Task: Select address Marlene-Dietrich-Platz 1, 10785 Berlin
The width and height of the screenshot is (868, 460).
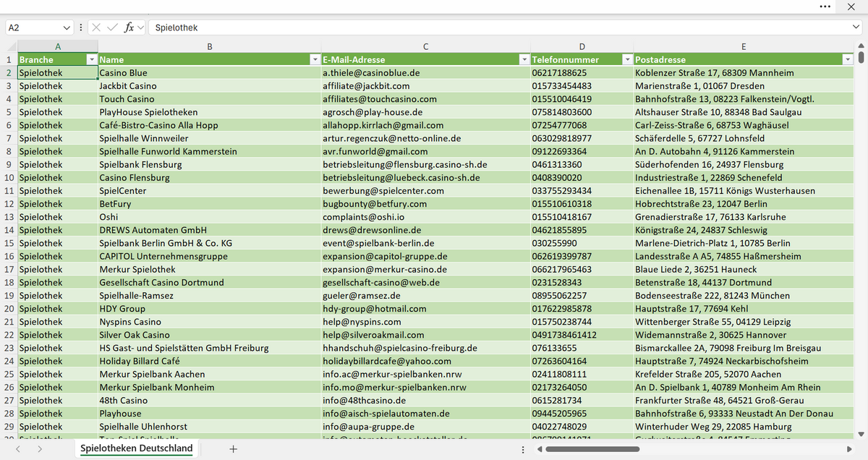Action: click(x=744, y=243)
